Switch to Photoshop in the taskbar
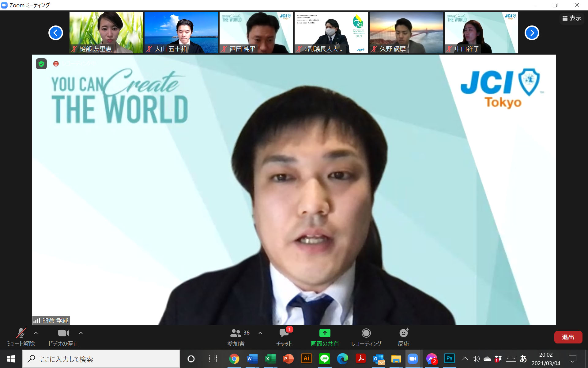The width and height of the screenshot is (588, 368). click(x=449, y=358)
